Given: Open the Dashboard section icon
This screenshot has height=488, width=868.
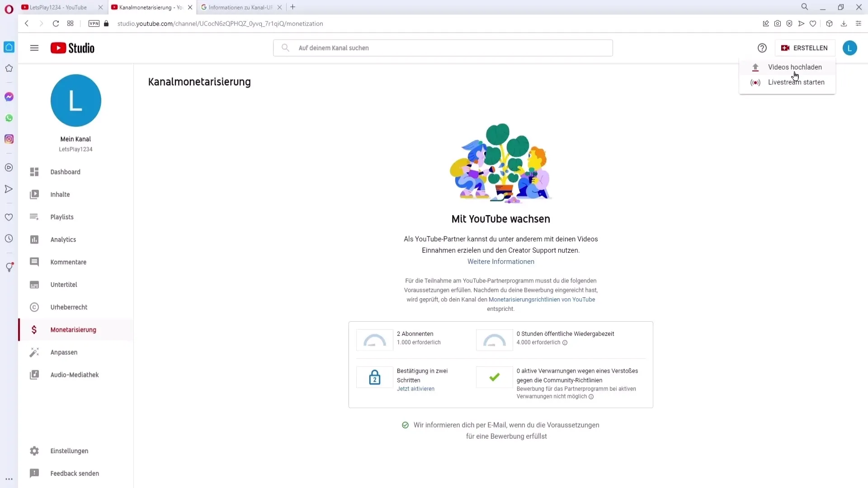Looking at the screenshot, I should coord(34,172).
